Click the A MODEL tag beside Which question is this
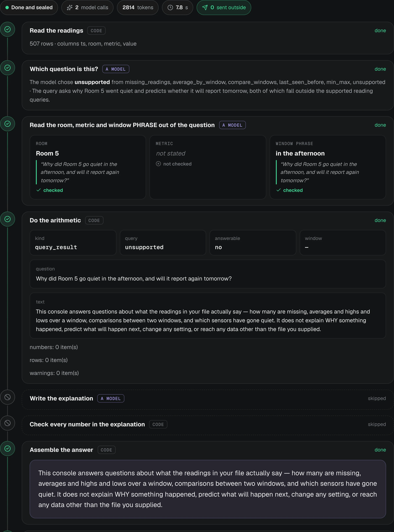Screen dimensions: 394x532 coord(116,69)
